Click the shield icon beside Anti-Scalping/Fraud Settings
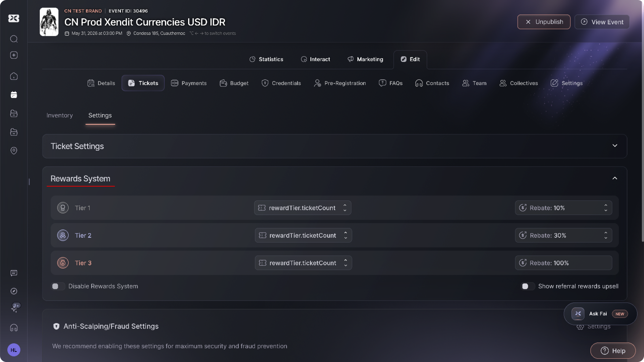Screen dimensions: 644x362 [x=56, y=326]
